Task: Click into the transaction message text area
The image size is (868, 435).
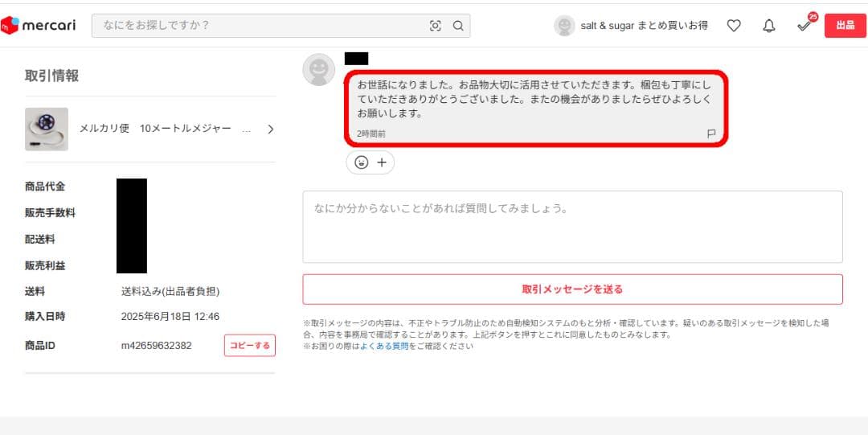Action: pos(572,227)
